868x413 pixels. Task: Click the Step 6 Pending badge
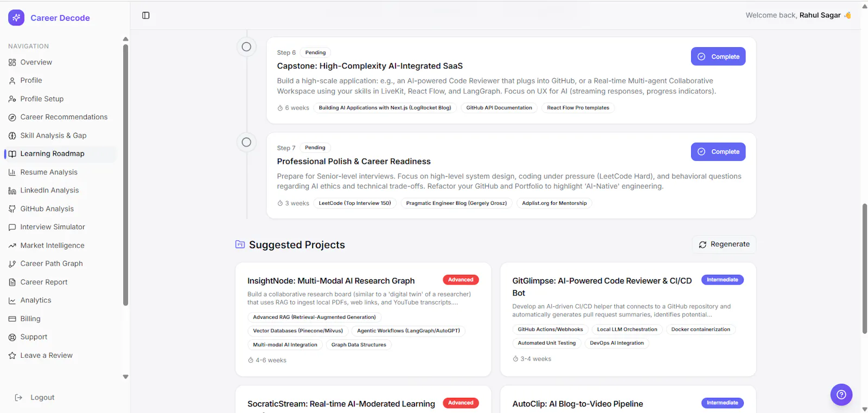coord(315,53)
